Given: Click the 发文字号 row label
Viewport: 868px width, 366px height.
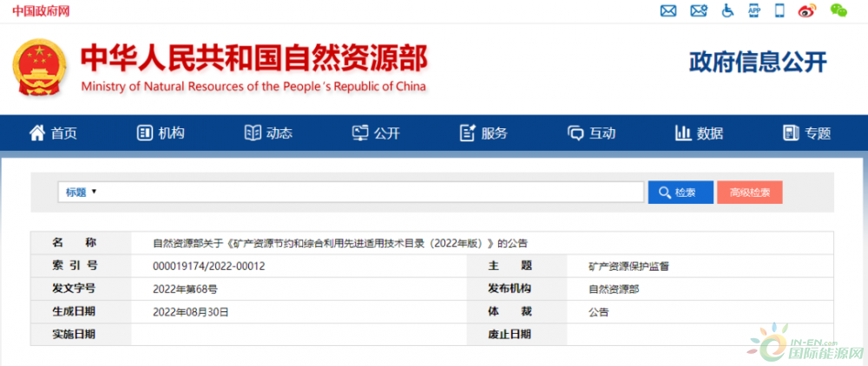Looking at the screenshot, I should [73, 289].
